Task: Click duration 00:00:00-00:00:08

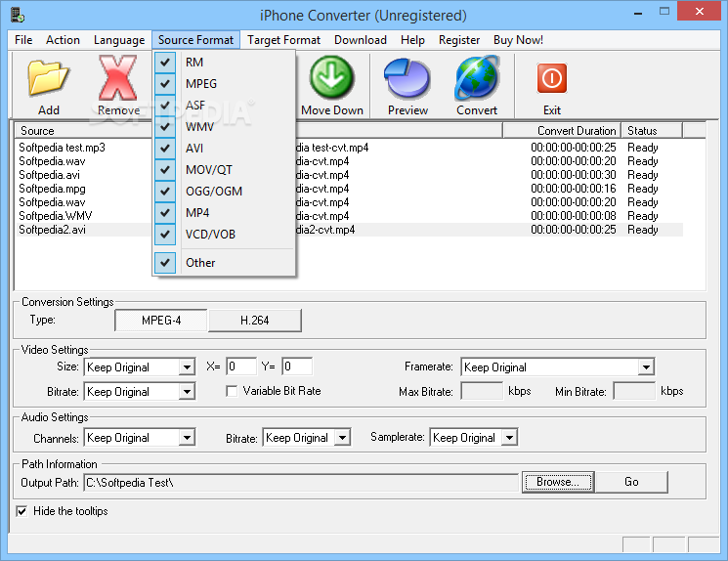Action: tap(573, 216)
